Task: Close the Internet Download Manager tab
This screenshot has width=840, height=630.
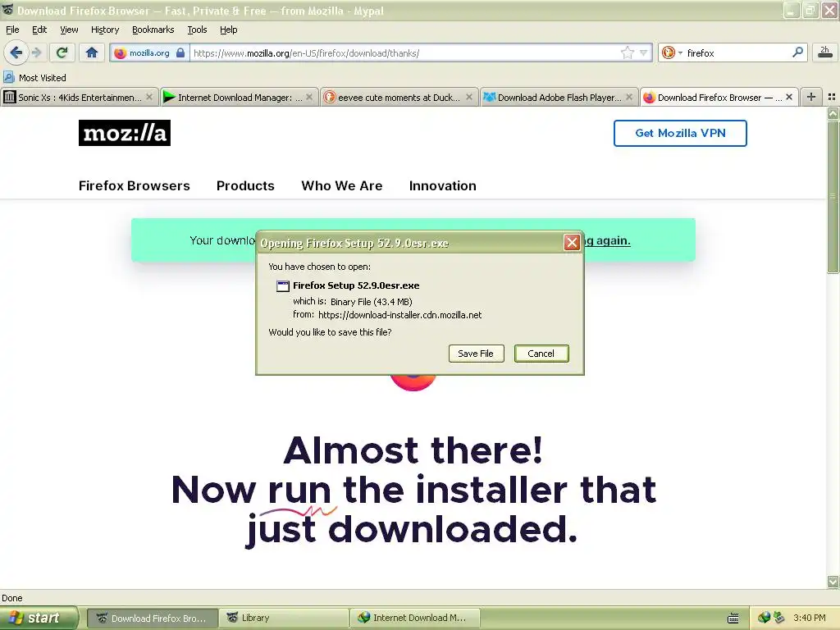Action: [309, 97]
